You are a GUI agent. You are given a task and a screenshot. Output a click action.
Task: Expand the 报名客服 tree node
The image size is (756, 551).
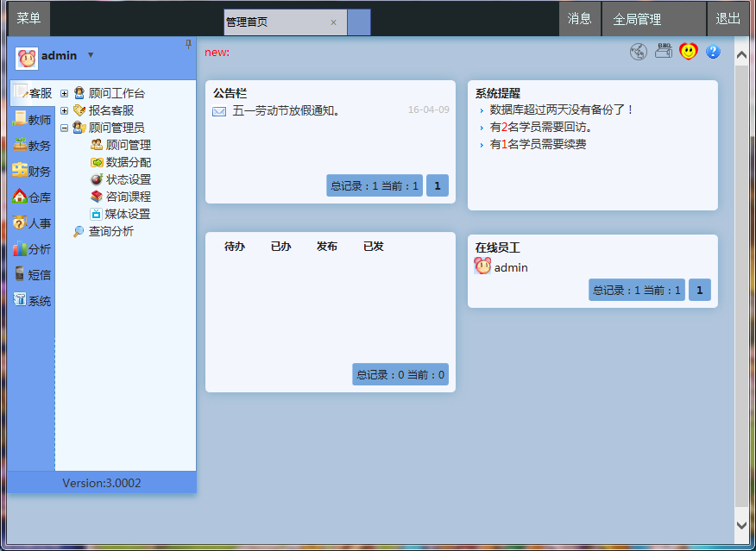pyautogui.click(x=64, y=110)
